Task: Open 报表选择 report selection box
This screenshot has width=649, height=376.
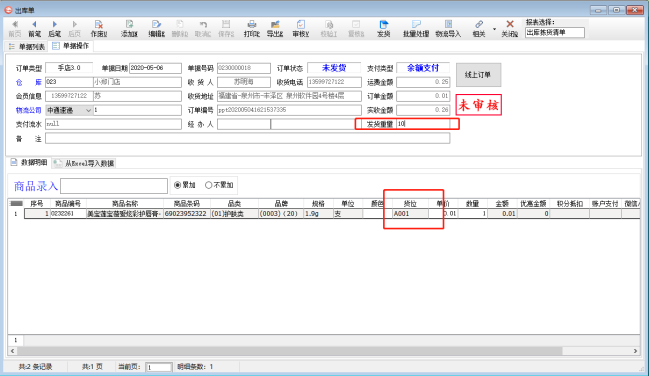Action: [x=555, y=32]
